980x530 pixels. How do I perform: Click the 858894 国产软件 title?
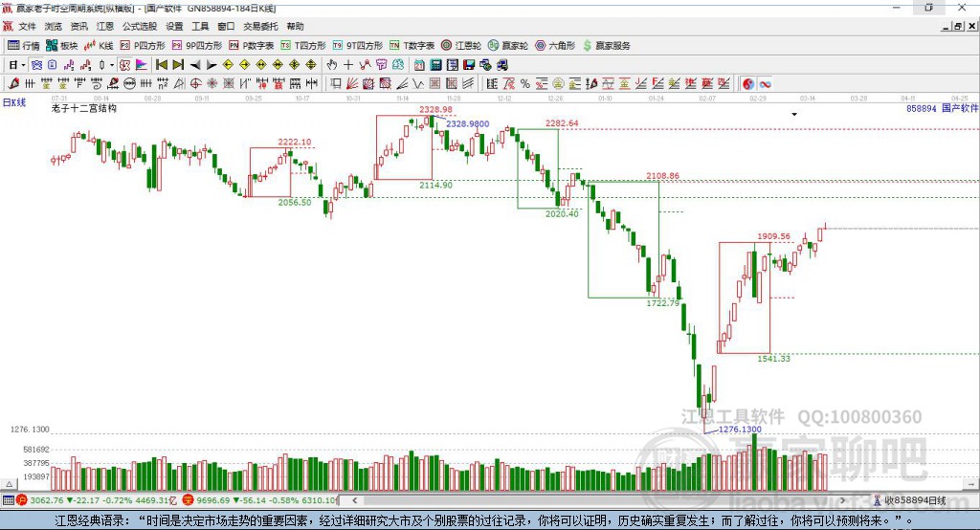tap(942, 108)
